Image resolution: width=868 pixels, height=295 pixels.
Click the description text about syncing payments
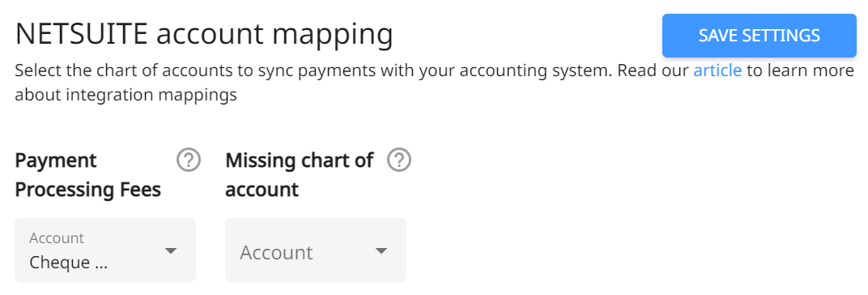point(434,83)
